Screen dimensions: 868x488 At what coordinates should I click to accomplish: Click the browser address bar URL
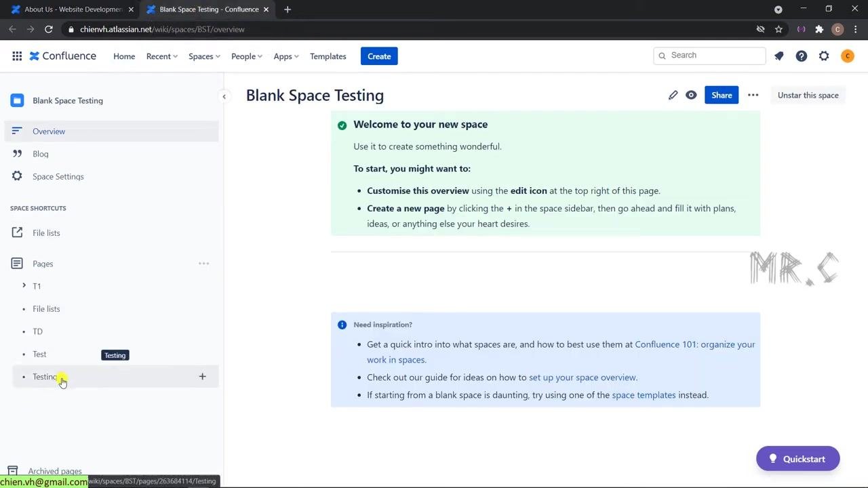coord(162,29)
